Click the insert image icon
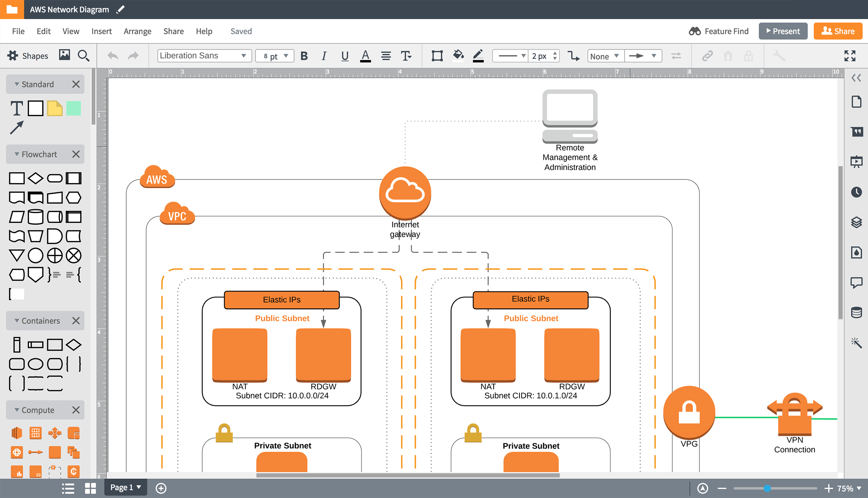The image size is (868, 498). [x=64, y=55]
